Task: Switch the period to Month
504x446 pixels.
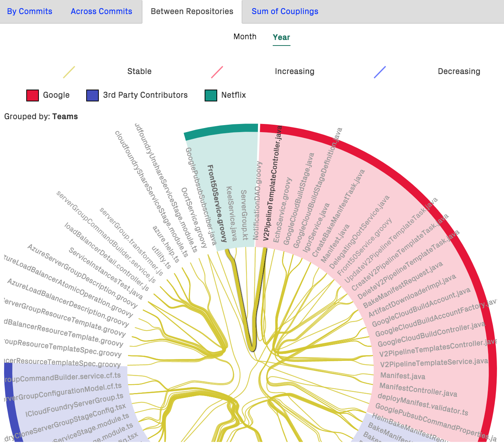Action: point(245,37)
